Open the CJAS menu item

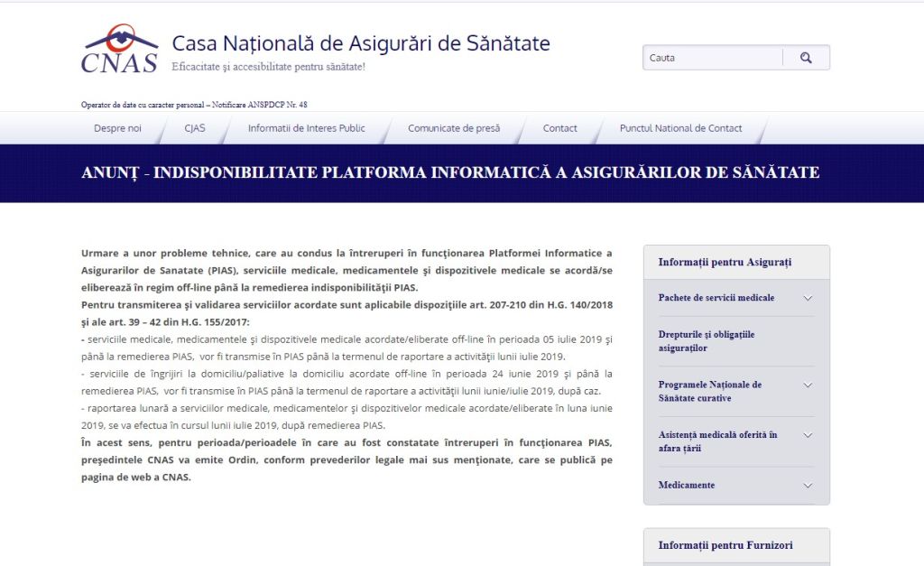coord(195,128)
